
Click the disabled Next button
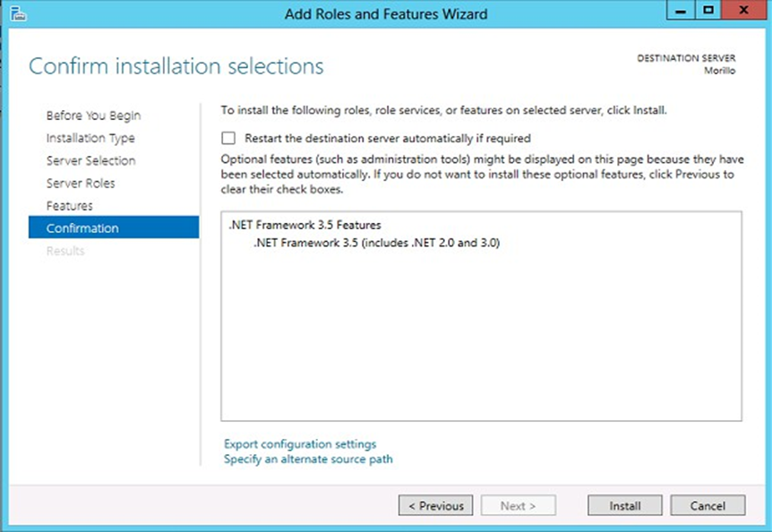point(518,505)
